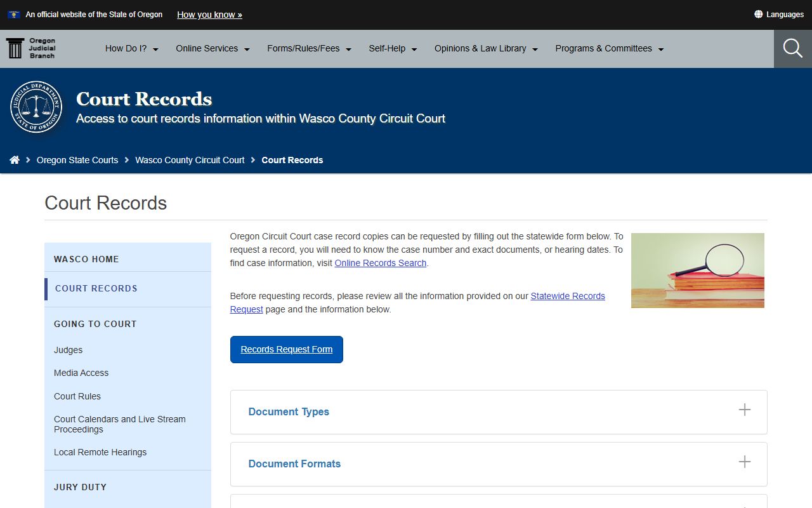Go to Wasco County Circuit Court breadcrumb
The image size is (812, 508).
coord(190,160)
